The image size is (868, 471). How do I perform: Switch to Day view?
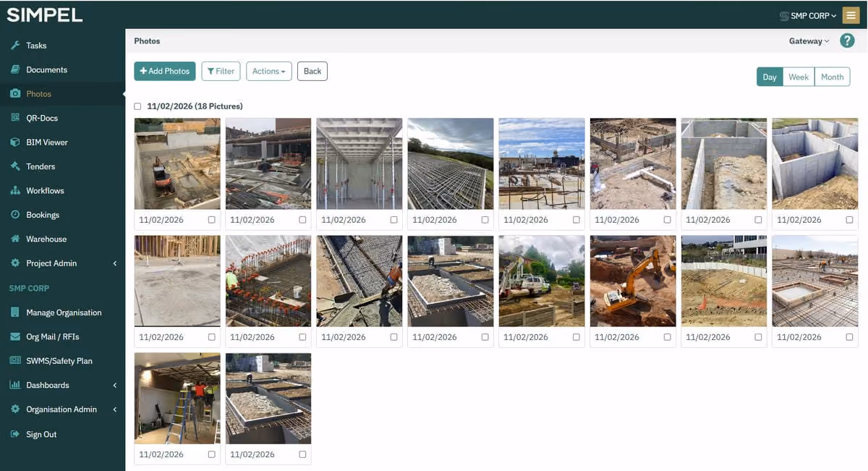tap(770, 77)
